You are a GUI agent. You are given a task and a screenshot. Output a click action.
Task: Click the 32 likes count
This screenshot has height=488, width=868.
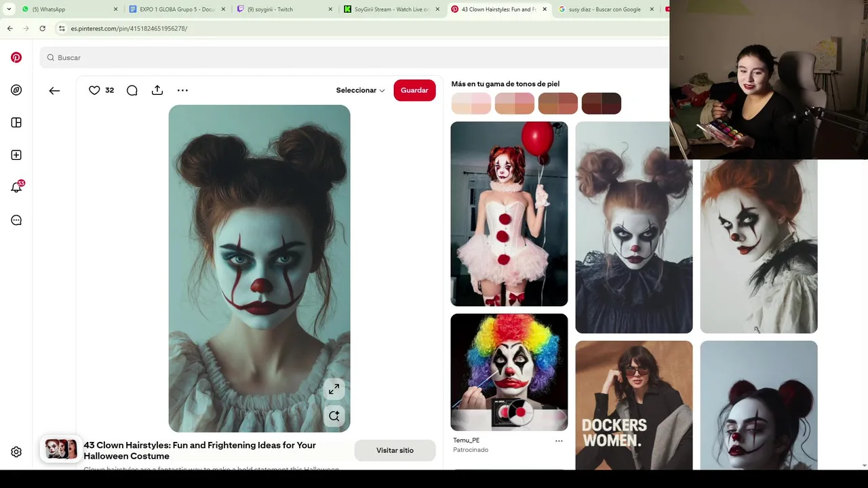point(109,90)
